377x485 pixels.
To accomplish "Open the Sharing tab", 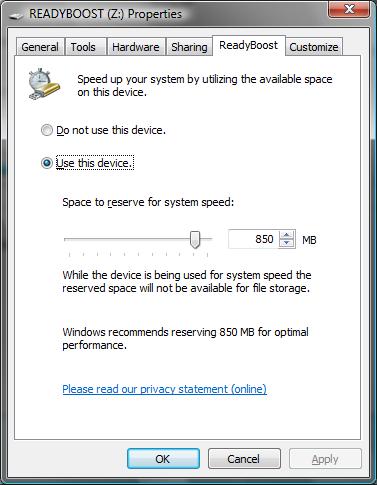I will (x=189, y=47).
